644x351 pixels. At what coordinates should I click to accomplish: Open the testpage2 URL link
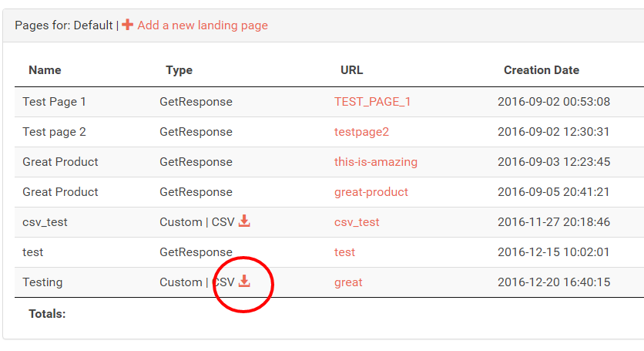click(x=361, y=132)
